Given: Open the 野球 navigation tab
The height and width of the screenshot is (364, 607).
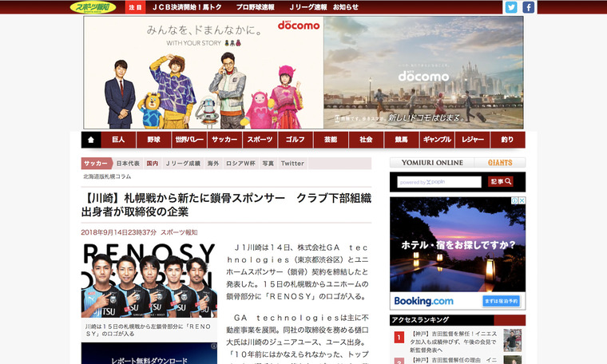Looking at the screenshot, I should pyautogui.click(x=153, y=140).
